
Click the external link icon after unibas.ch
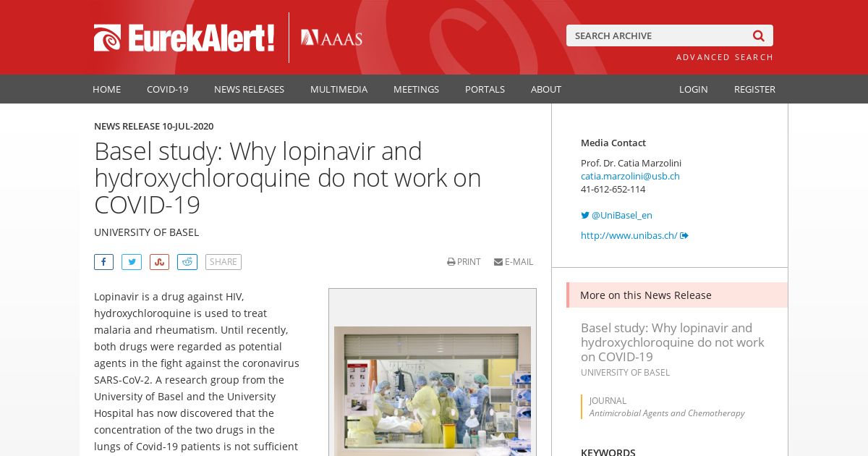click(684, 235)
